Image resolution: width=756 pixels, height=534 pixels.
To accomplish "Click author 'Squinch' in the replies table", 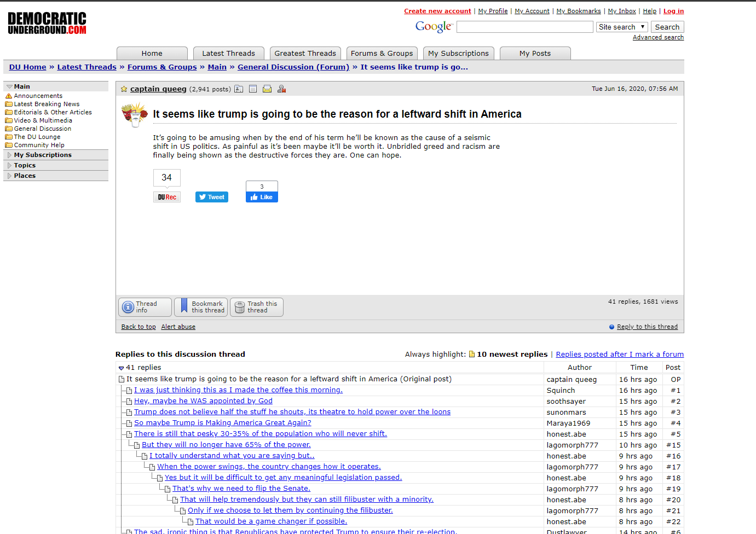I will (x=561, y=391).
